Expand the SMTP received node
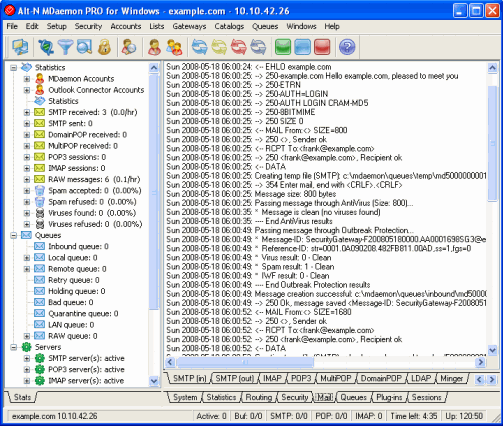The width and height of the screenshot is (503, 426). tap(27, 112)
